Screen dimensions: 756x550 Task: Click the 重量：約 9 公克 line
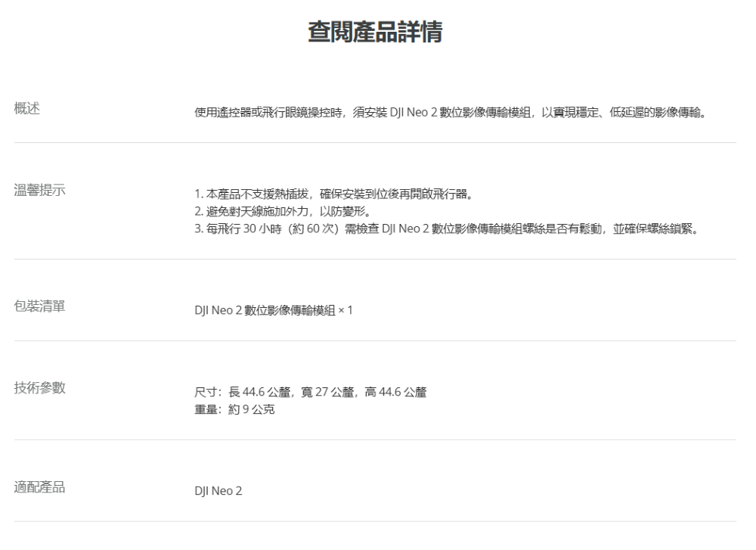tap(234, 409)
